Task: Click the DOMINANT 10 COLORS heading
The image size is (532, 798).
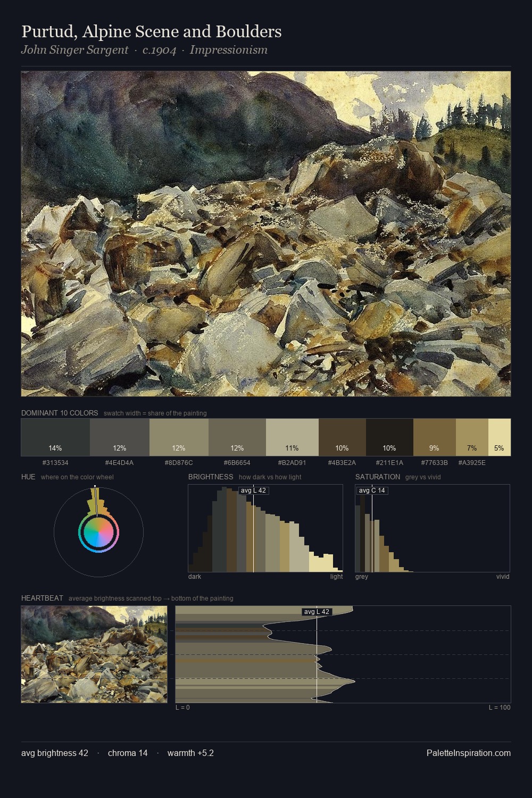Action: tap(60, 413)
